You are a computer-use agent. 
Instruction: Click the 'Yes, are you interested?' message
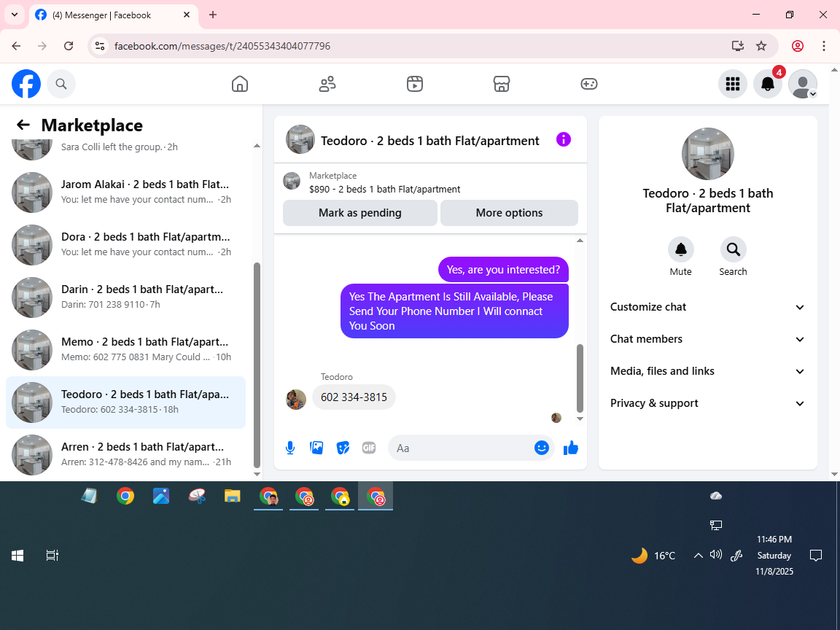pos(503,270)
